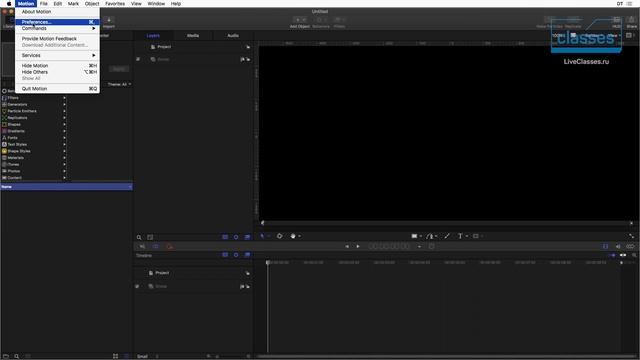
Task: Toggle audio mute speaker icon
Action: [618, 247]
